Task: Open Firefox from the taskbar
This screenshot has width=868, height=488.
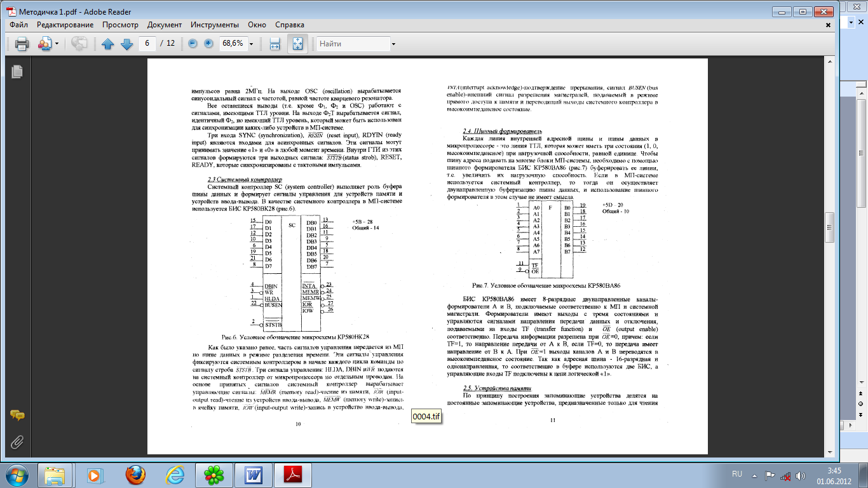Action: (x=134, y=475)
